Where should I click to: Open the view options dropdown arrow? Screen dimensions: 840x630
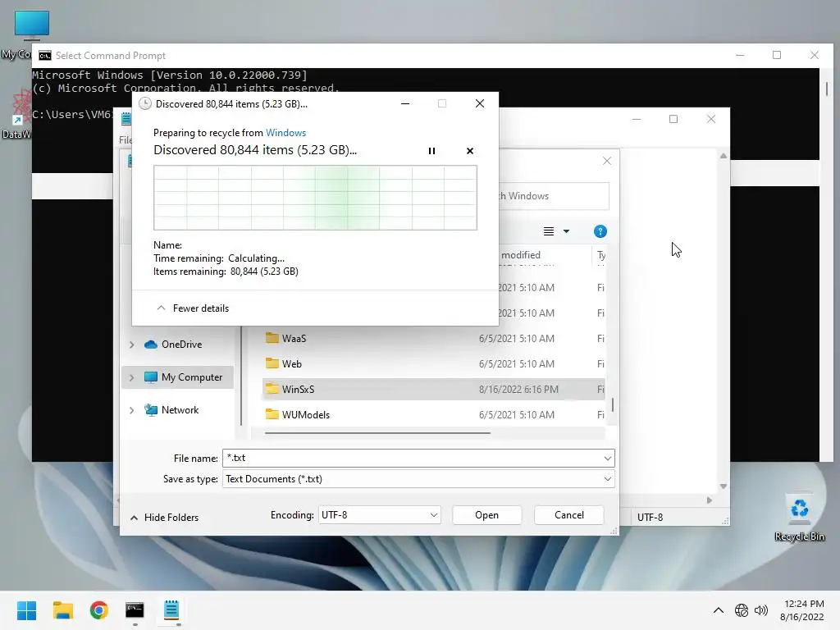click(566, 231)
